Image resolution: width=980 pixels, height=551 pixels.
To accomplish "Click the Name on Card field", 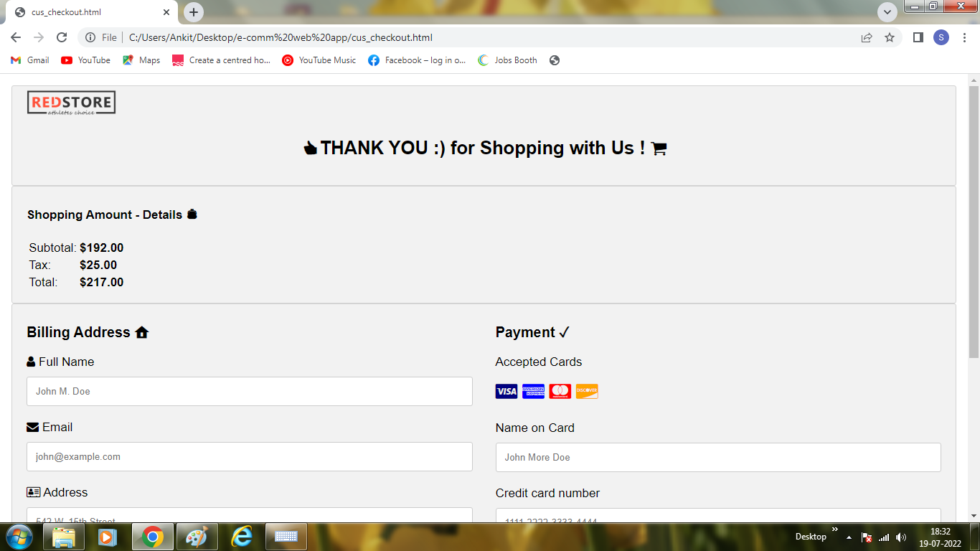I will [x=718, y=457].
